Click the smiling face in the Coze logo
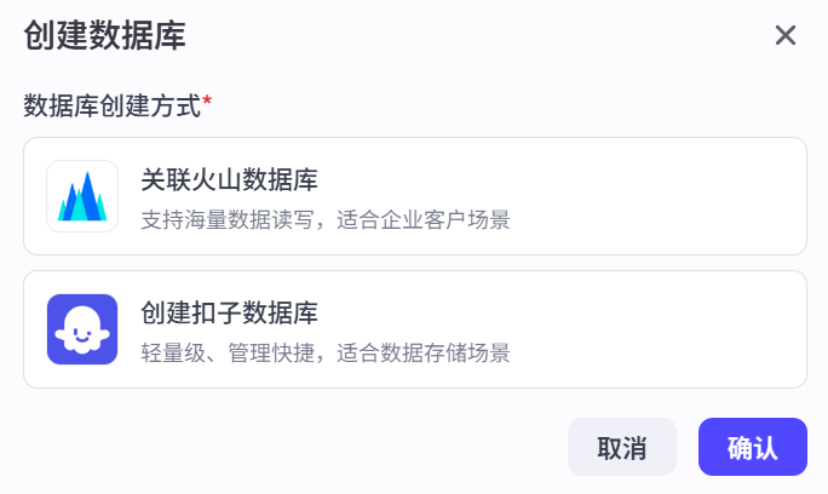The width and height of the screenshot is (828, 494). (x=82, y=336)
